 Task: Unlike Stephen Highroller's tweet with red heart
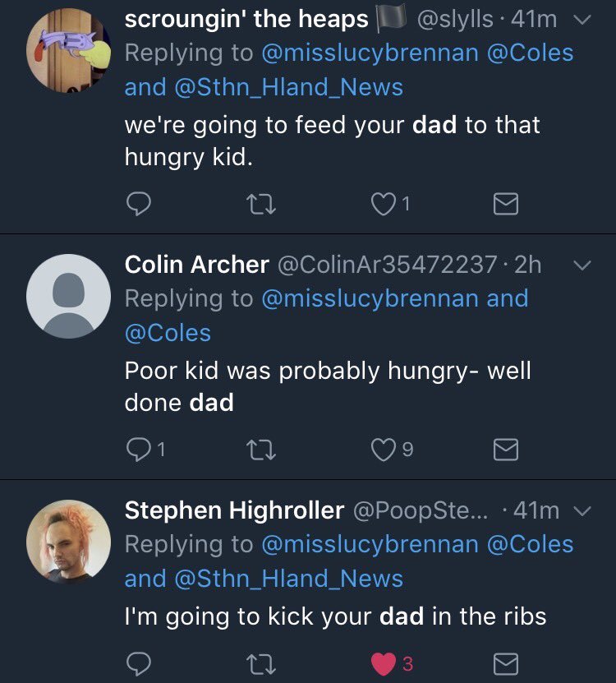(383, 662)
